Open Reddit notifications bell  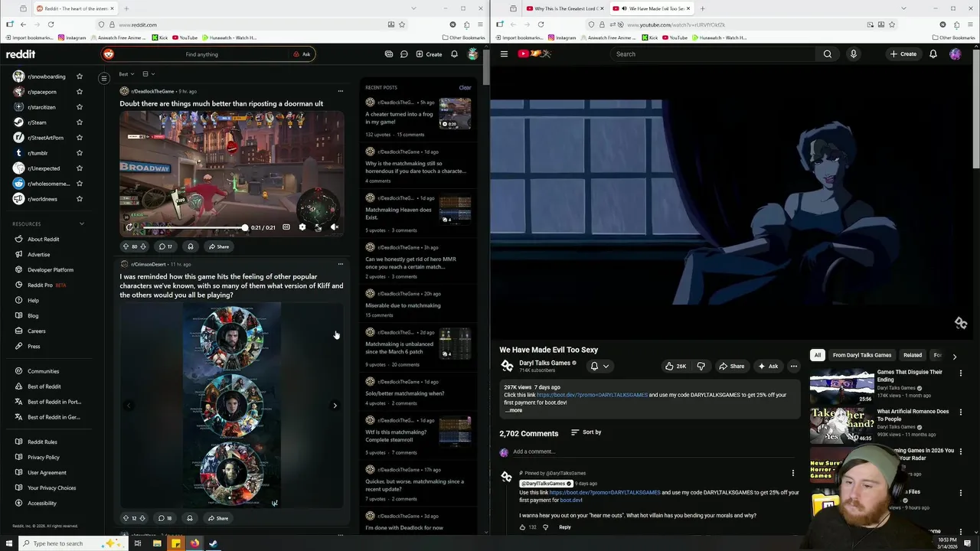pos(454,54)
